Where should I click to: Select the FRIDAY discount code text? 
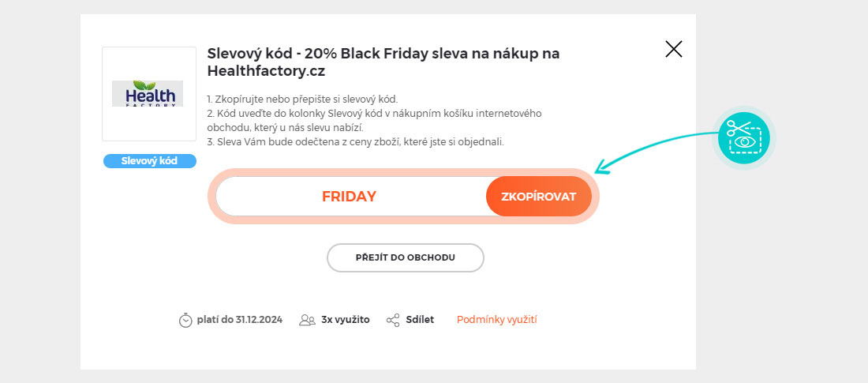349,197
